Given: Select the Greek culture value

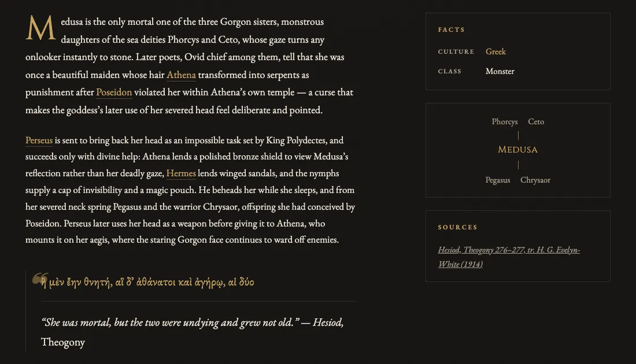Looking at the screenshot, I should [x=496, y=51].
